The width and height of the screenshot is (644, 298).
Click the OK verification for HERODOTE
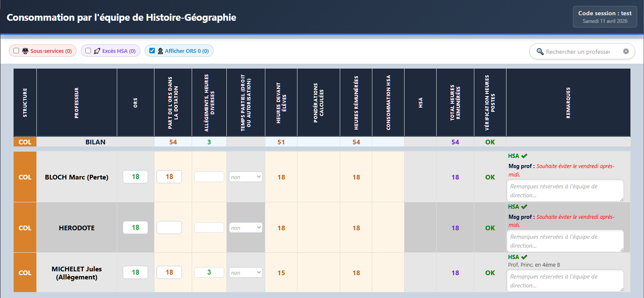[490, 228]
